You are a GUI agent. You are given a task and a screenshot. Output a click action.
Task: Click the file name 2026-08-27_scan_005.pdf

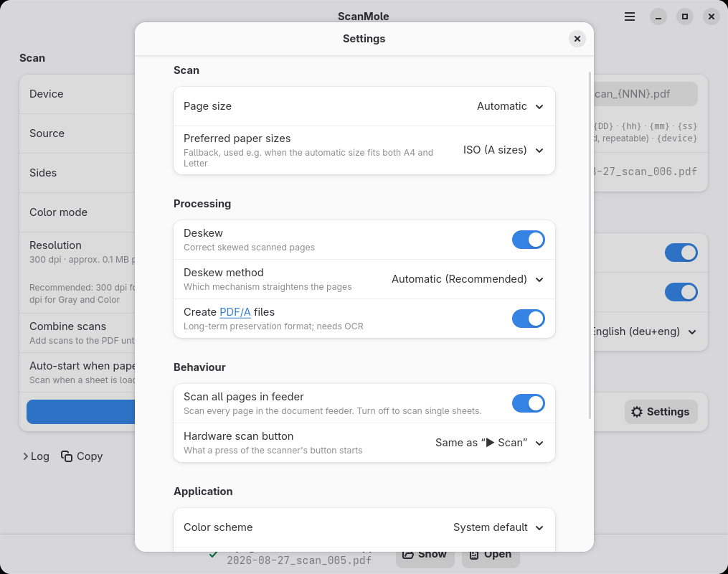click(x=299, y=560)
